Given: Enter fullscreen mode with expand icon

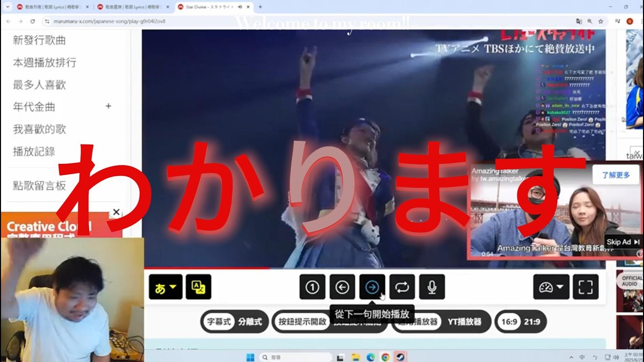Looking at the screenshot, I should [586, 287].
